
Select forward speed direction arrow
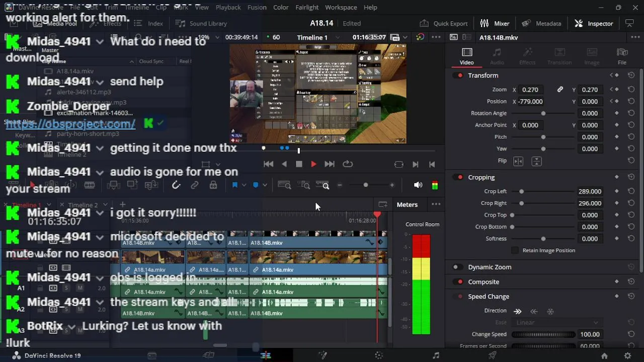point(517,311)
